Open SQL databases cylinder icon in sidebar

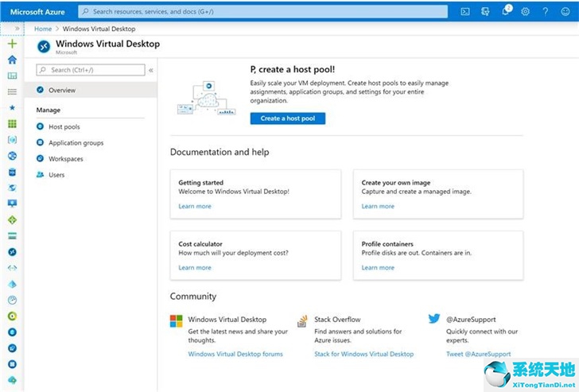pyautogui.click(x=12, y=172)
